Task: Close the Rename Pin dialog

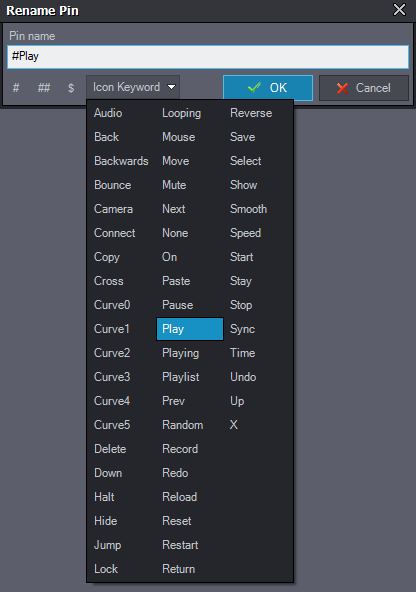Action: coord(399,9)
